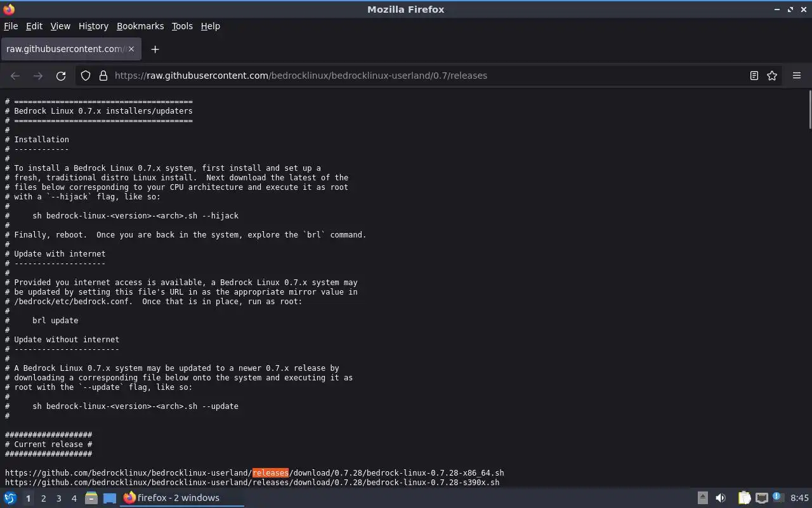Minimize the Firefox window
This screenshot has height=508, width=812.
pos(777,10)
